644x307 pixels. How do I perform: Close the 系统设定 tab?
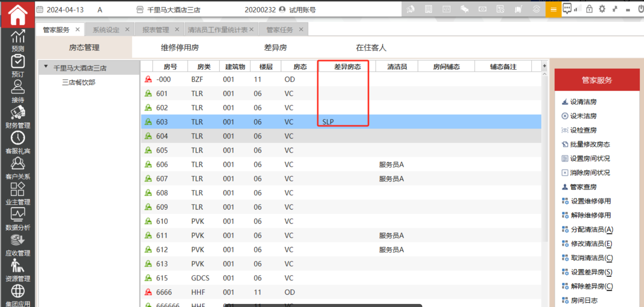click(x=127, y=29)
